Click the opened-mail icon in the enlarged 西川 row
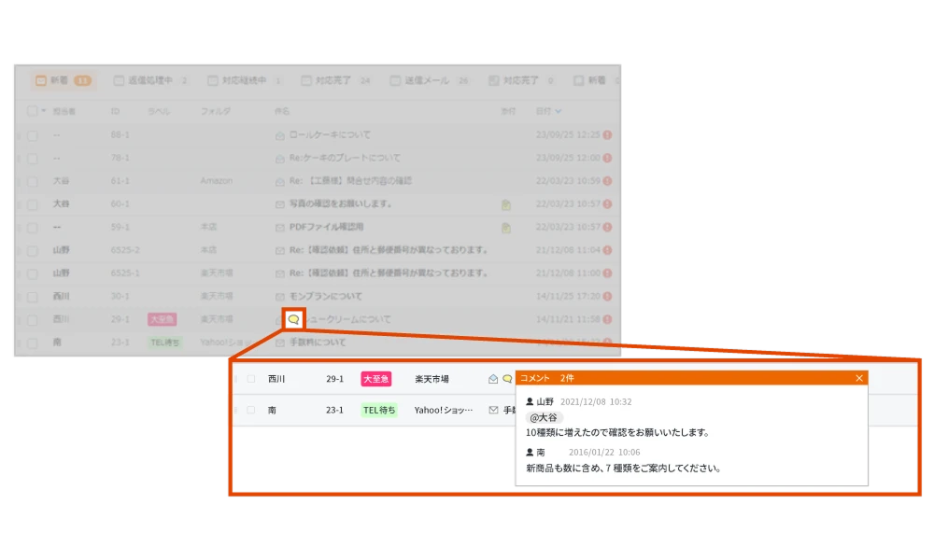This screenshot has width=934, height=560. coord(493,379)
